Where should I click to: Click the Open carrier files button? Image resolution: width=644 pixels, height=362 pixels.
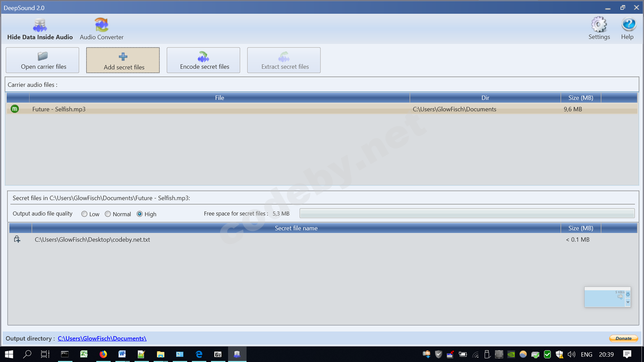point(42,60)
